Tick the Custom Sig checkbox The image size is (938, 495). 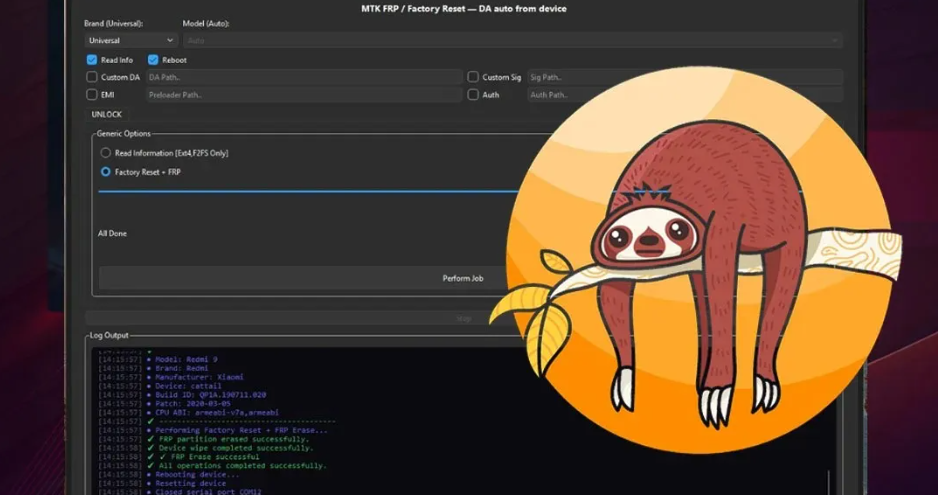click(x=473, y=77)
